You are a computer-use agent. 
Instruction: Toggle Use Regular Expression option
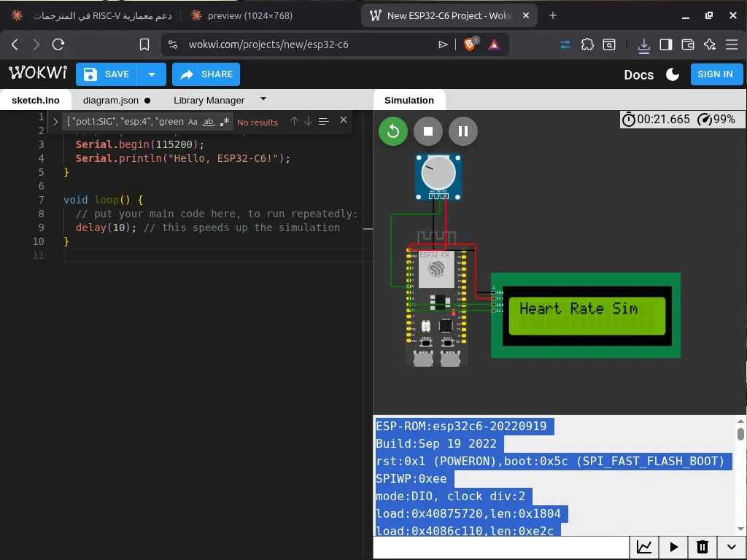[225, 122]
